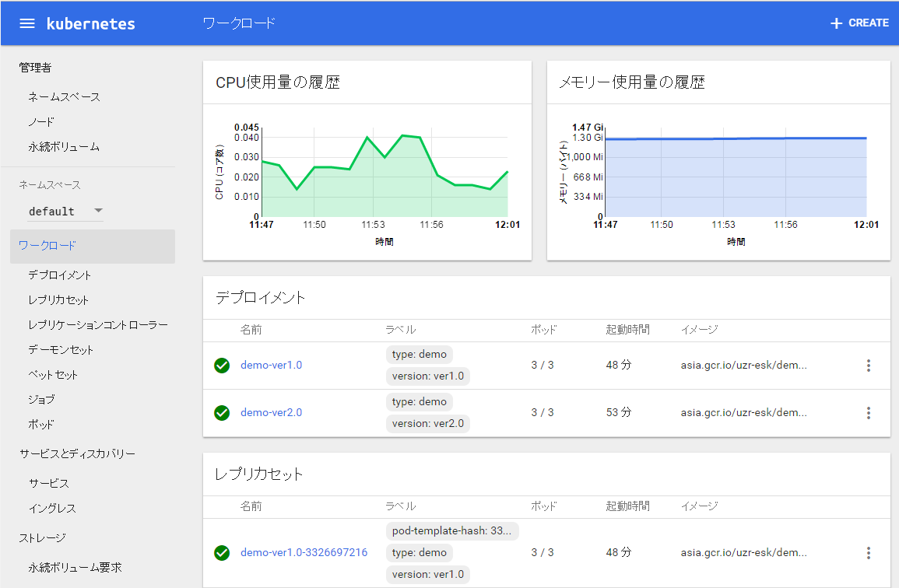Image resolution: width=899 pixels, height=588 pixels.
Task: Open actions menu for demo-ver1.0-3326697216 replica set
Action: pos(869,553)
